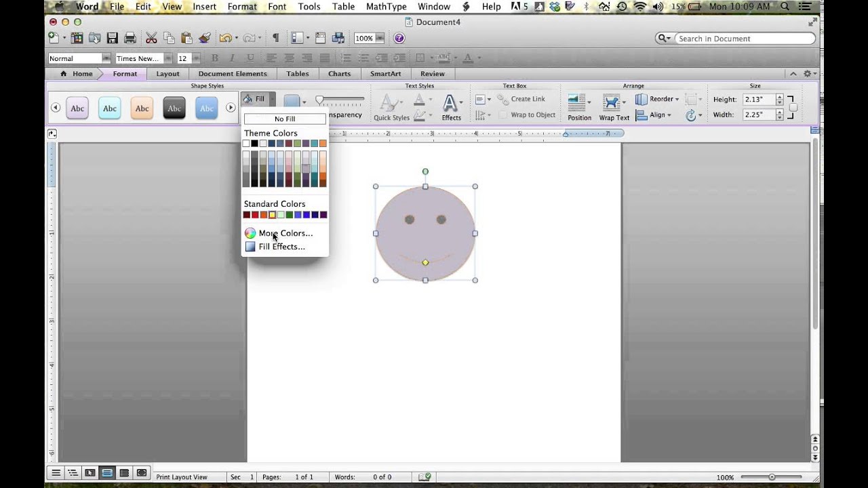Click the spelling check status icon
Screen dimensions: 868x488
[425, 477]
